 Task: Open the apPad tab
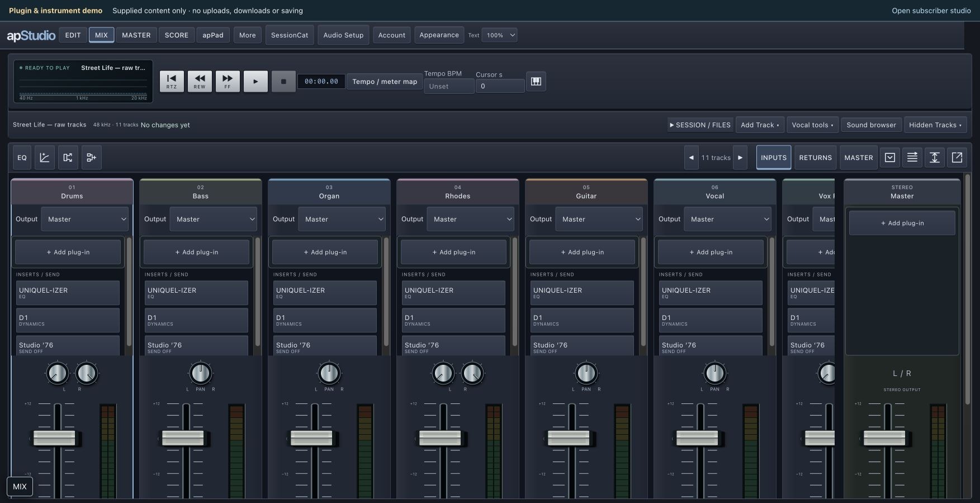[x=213, y=35]
